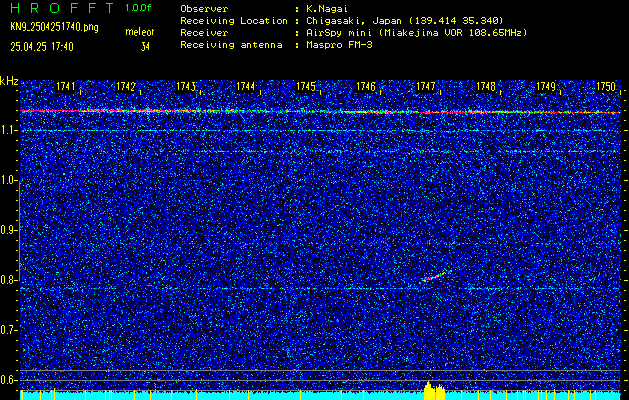Click the meteor count value 34
This screenshot has width=629, height=400.
click(x=145, y=47)
